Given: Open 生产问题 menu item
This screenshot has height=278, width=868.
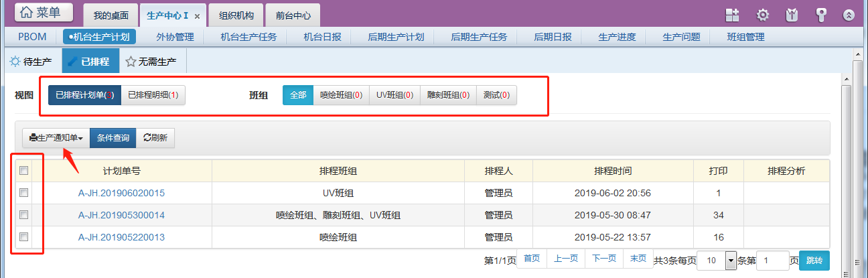Looking at the screenshot, I should (x=681, y=37).
